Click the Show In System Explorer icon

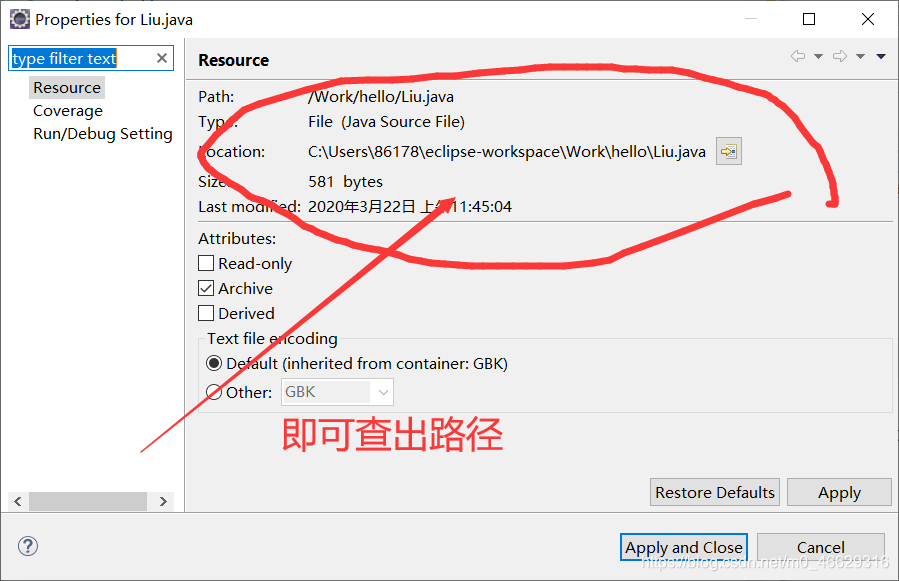point(729,151)
